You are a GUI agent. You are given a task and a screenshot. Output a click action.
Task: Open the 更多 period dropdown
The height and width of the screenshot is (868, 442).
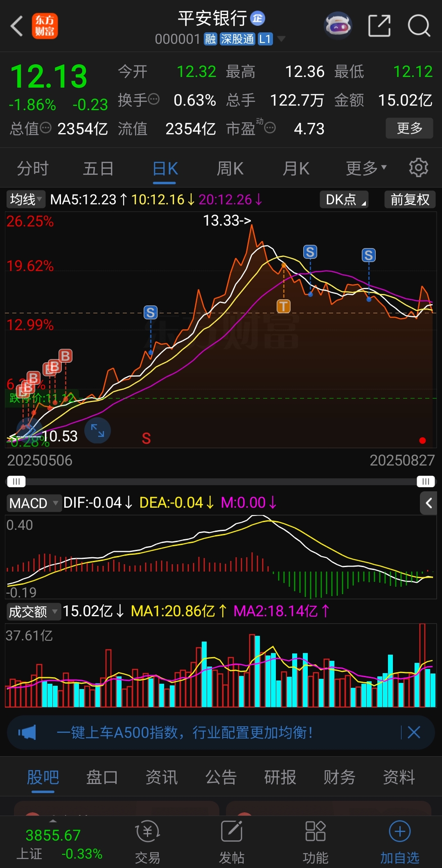point(366,168)
